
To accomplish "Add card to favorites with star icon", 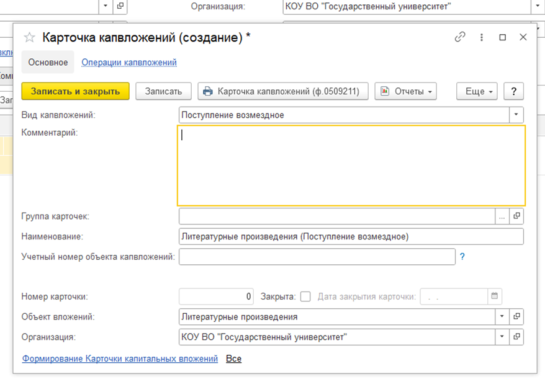I will [x=30, y=37].
